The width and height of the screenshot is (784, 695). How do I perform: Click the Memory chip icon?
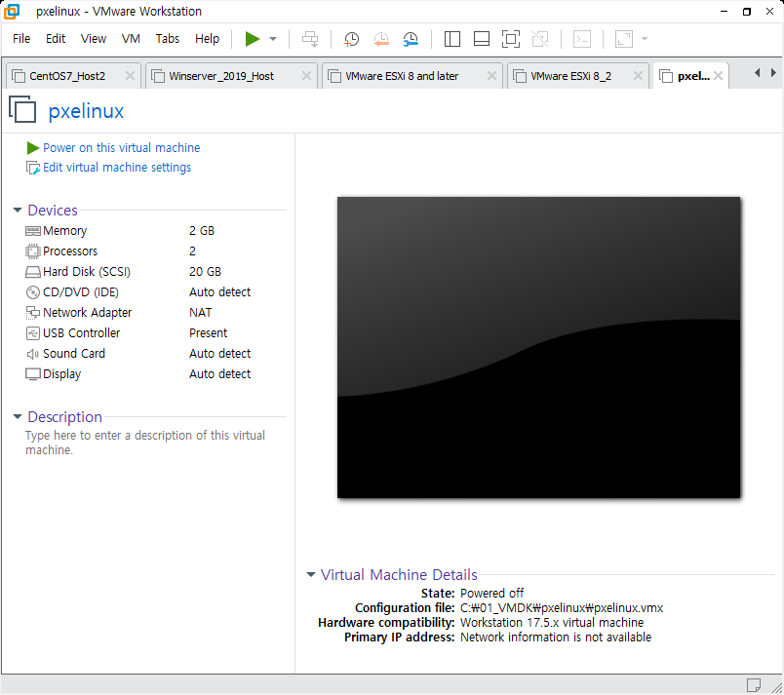click(x=32, y=231)
